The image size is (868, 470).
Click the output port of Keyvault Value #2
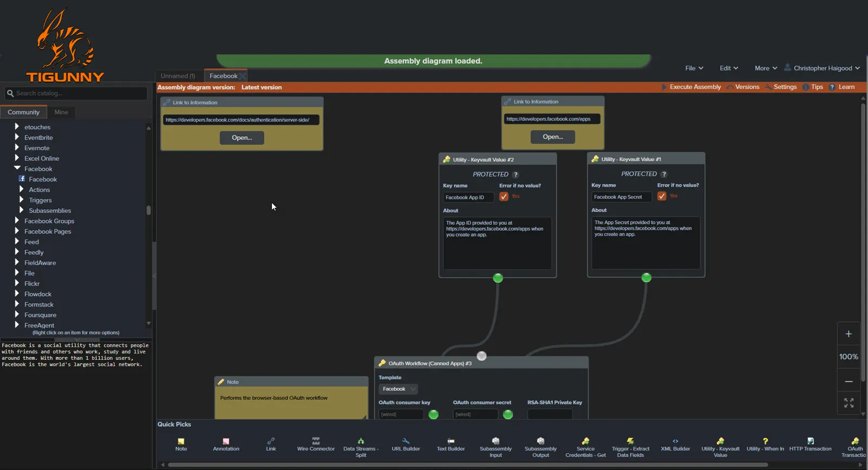[498, 278]
